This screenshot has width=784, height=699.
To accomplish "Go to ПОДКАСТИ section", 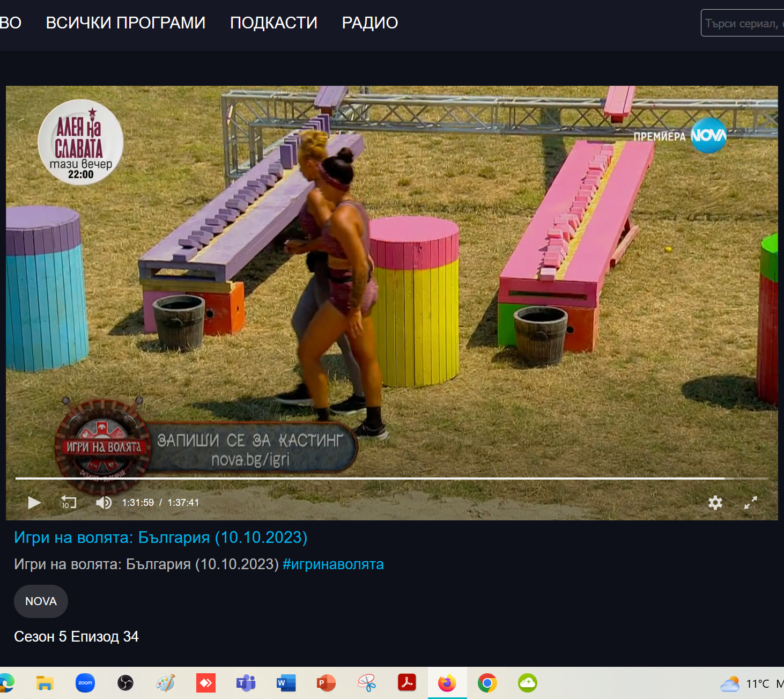I will 273,23.
